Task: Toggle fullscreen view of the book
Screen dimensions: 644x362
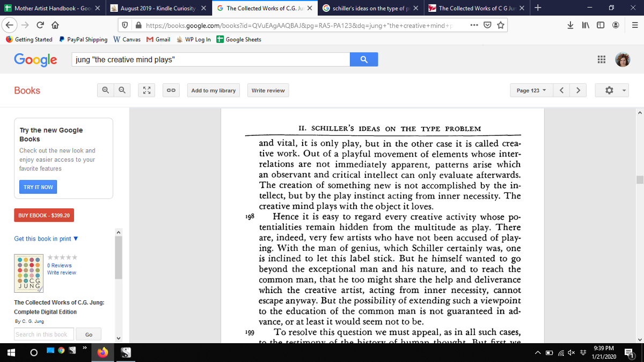Action: click(x=146, y=90)
